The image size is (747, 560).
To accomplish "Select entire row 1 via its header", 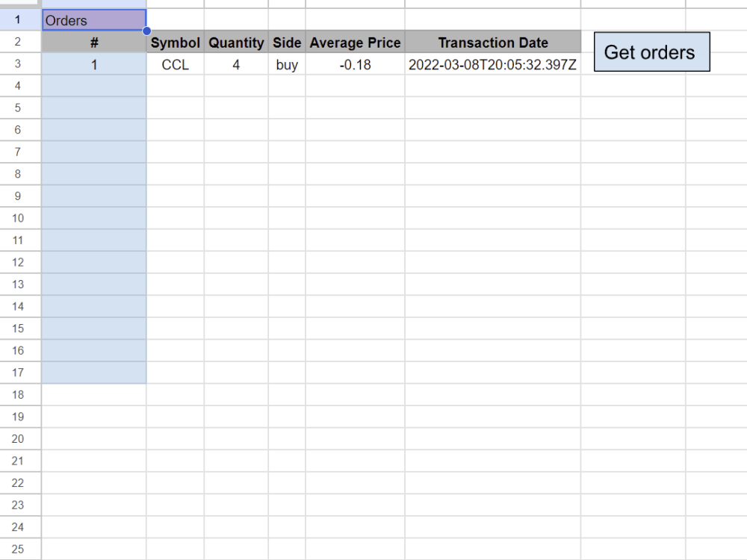I will pos(20,20).
